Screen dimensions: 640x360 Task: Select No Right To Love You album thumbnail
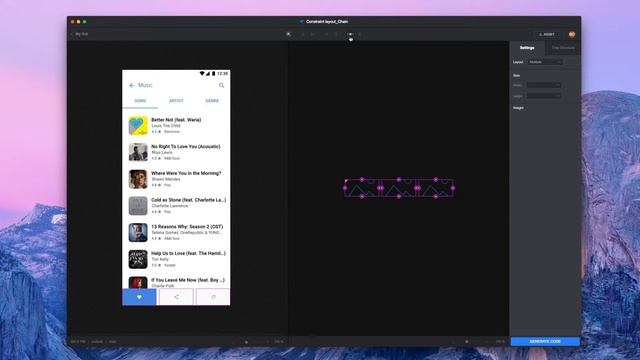point(138,152)
